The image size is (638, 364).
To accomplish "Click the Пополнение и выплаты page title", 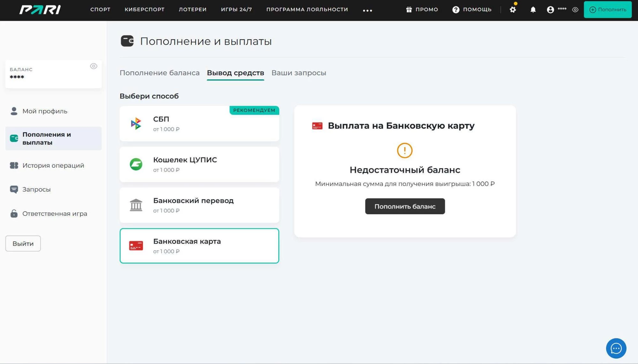I will (206, 41).
